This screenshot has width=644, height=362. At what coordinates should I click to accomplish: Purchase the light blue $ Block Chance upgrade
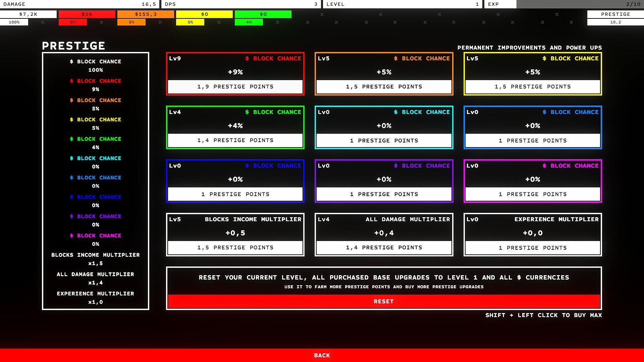click(x=532, y=140)
